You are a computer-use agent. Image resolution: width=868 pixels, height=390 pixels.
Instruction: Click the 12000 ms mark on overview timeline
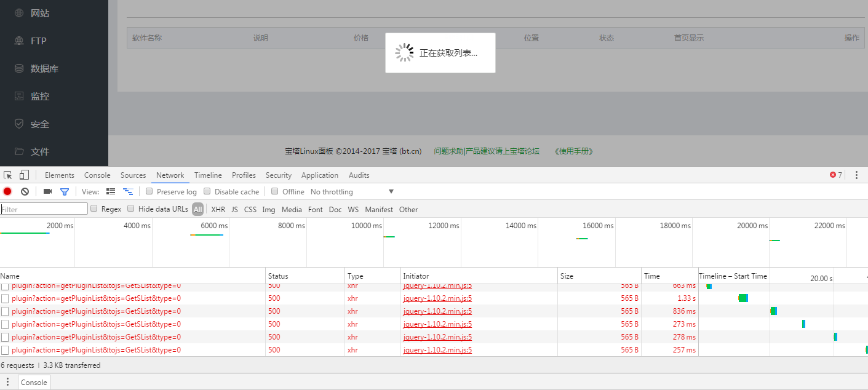[x=438, y=226]
